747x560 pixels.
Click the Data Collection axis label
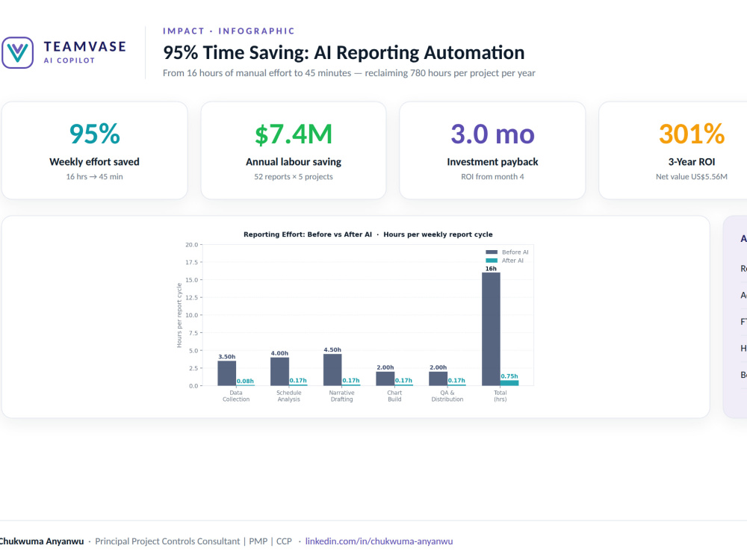click(x=236, y=396)
